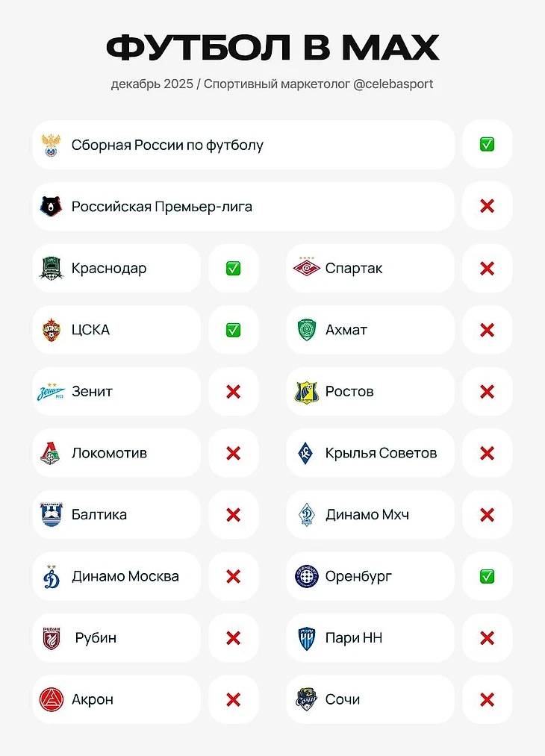Click the @celebasport handle in the subtitle
545x756 pixels.
coord(393,84)
